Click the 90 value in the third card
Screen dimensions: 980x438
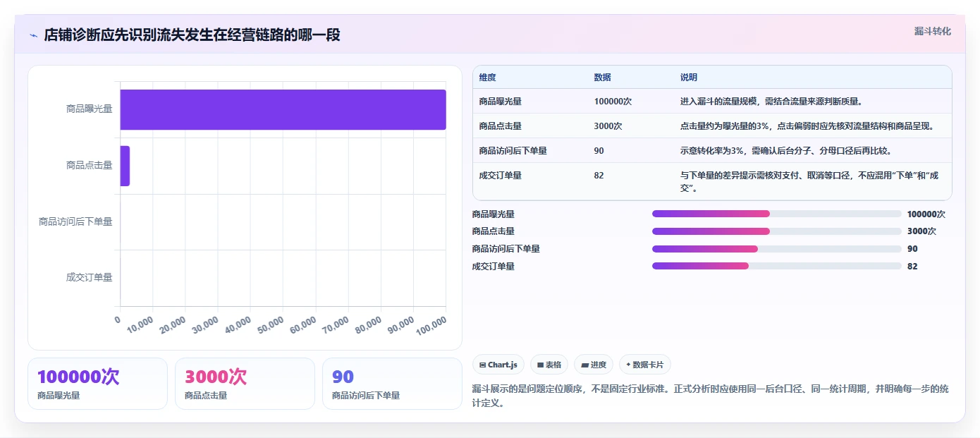(343, 377)
